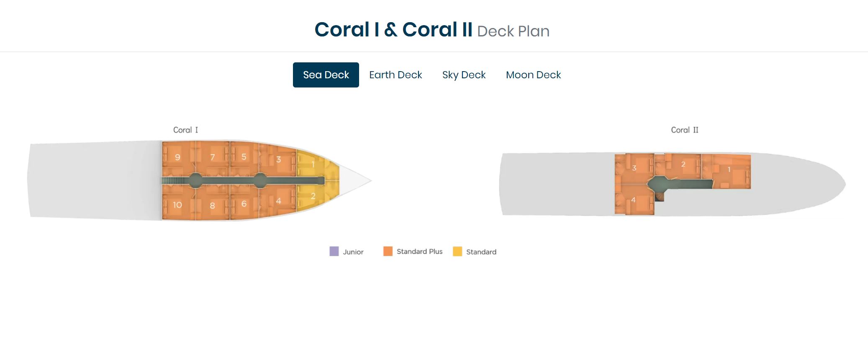Click the purple Junior legend swatch
The width and height of the screenshot is (868, 347).
(x=334, y=251)
